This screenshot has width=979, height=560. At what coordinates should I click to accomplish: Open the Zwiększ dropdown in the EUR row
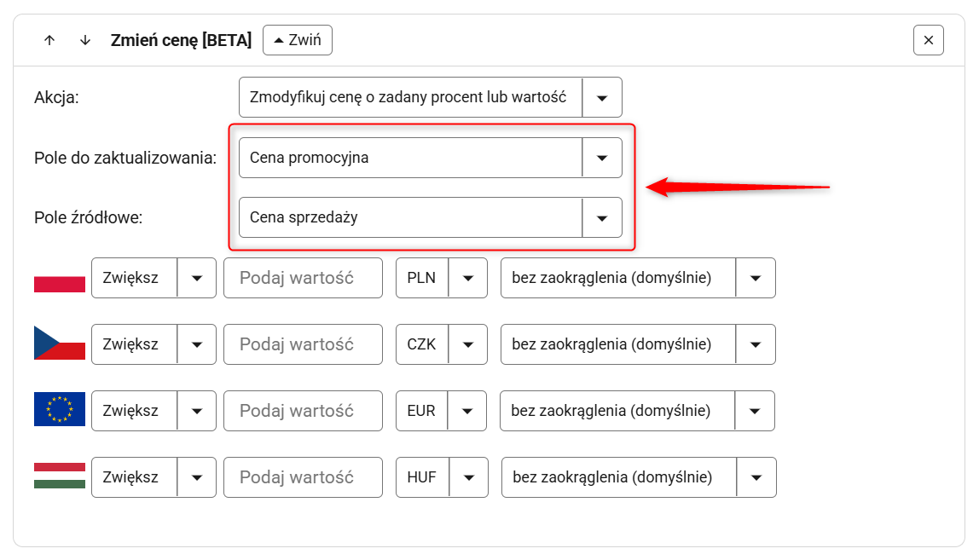197,411
